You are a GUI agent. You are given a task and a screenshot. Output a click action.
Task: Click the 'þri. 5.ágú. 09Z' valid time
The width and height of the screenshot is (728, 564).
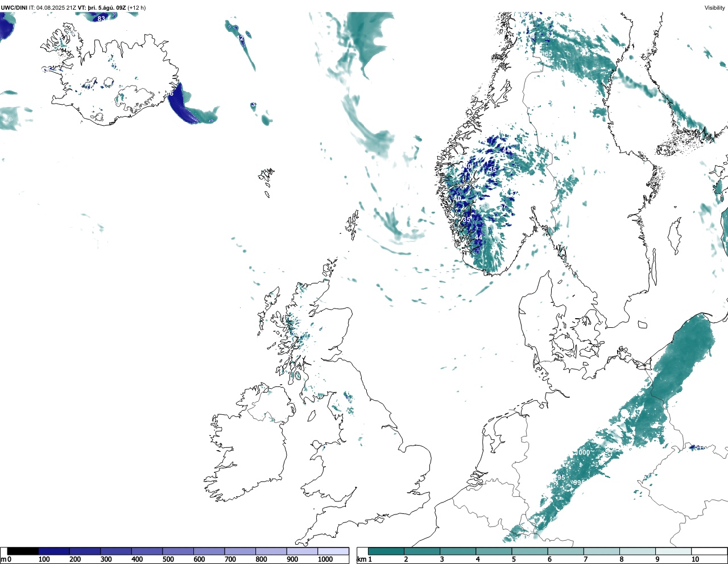107,7
